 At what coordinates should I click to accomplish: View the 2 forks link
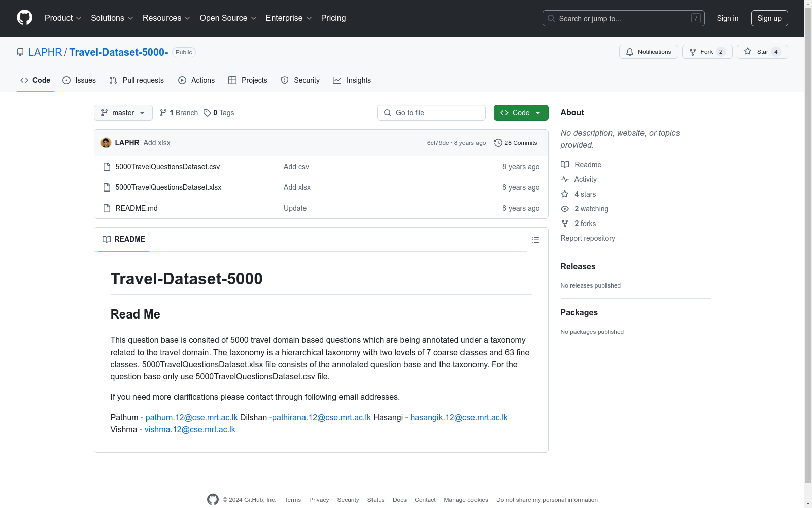(x=579, y=224)
